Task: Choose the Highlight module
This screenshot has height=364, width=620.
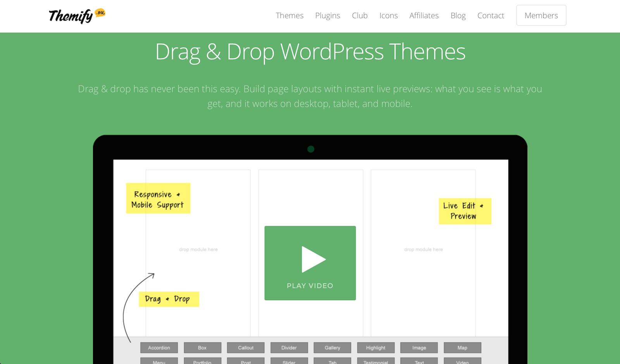Action: click(x=375, y=348)
